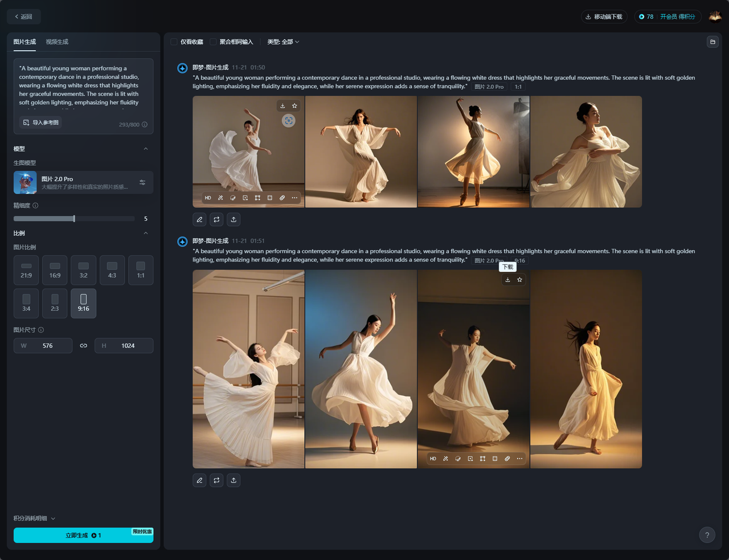Open more options on 01:50 image toolbar

294,198
